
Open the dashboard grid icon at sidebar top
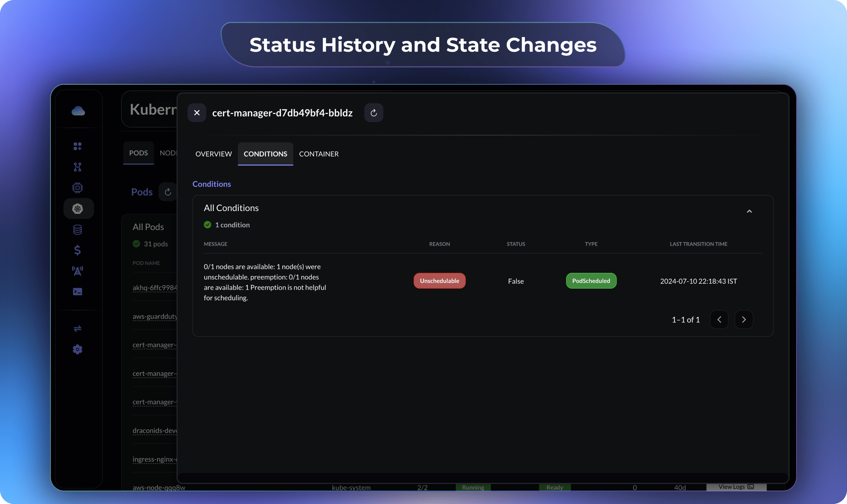coord(78,146)
